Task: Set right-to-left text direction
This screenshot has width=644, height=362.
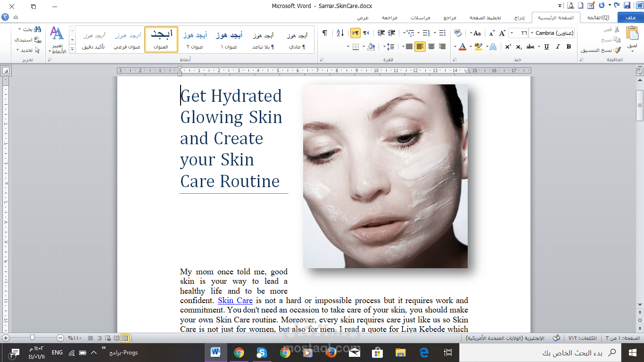Action: click(x=366, y=33)
